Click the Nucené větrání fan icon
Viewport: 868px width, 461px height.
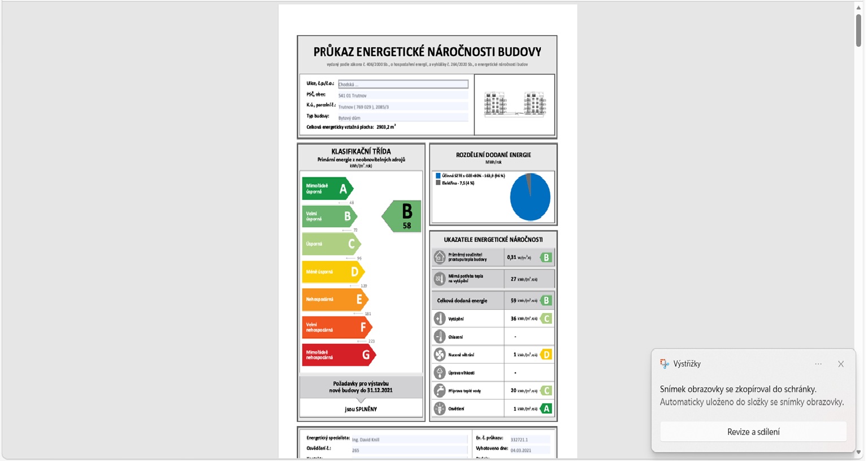(440, 355)
